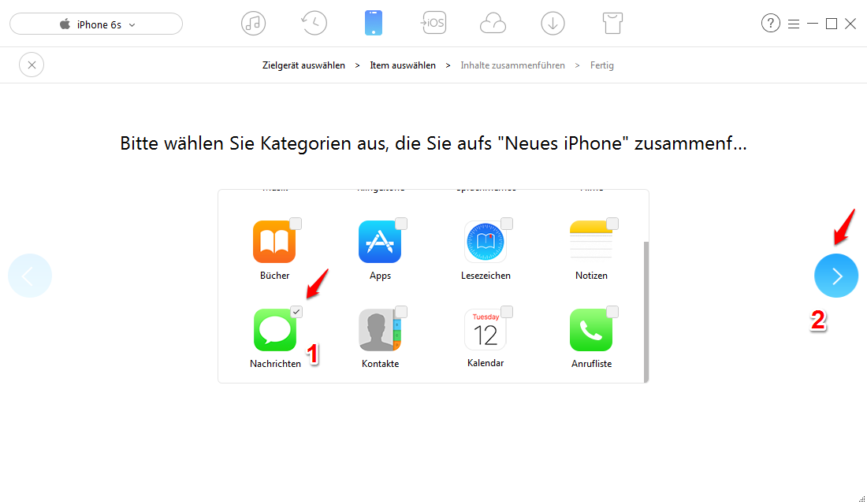Select the Notizen notes icon
This screenshot has height=504, width=867.
click(x=591, y=242)
